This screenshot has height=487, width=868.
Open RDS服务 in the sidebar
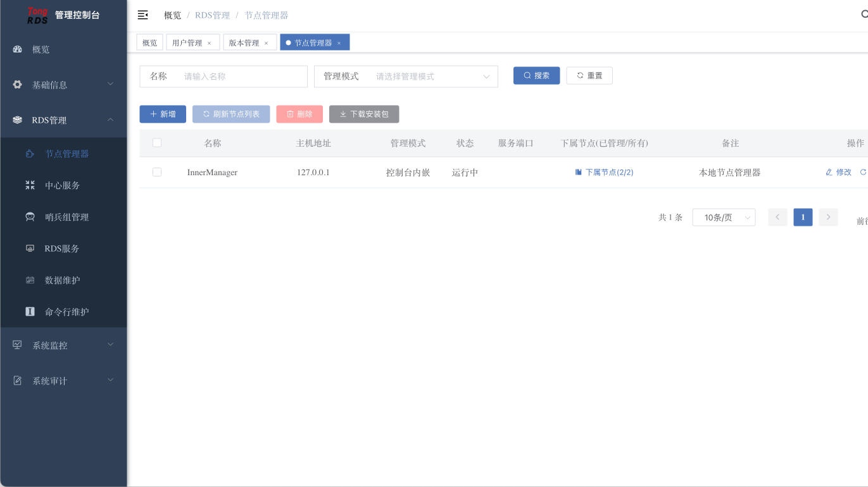pos(63,249)
